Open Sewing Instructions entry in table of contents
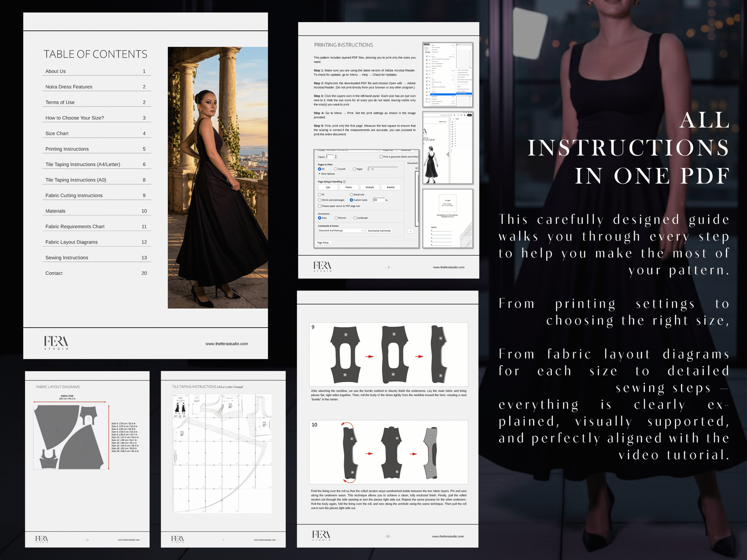 (67, 258)
